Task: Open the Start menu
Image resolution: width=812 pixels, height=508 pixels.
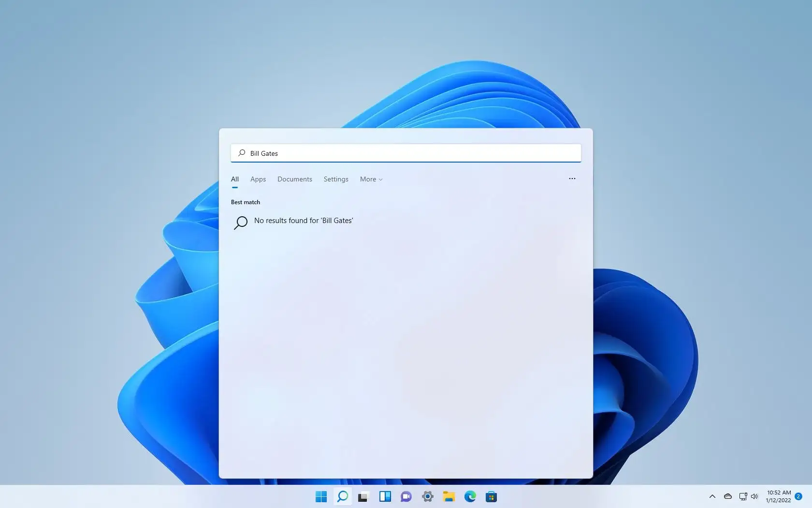Action: [320, 496]
